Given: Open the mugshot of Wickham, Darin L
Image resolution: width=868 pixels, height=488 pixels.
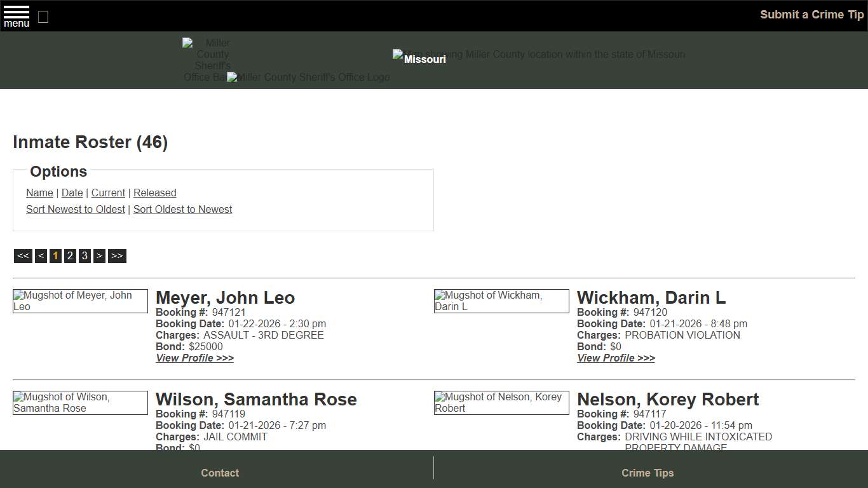Looking at the screenshot, I should pos(501,301).
